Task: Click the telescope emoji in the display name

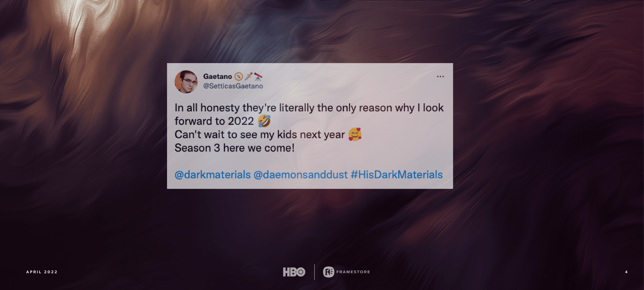Action: pos(258,77)
